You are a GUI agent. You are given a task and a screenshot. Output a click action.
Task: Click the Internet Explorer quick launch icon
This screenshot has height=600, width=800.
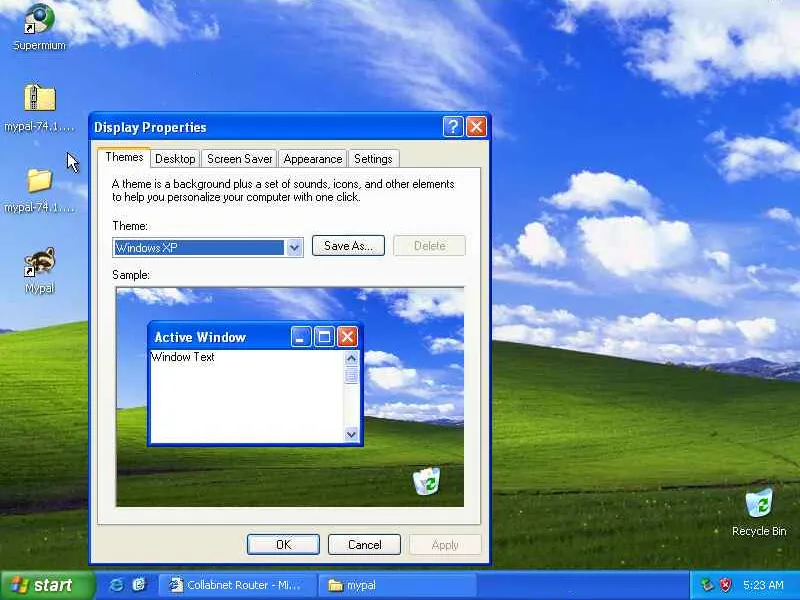coord(116,585)
